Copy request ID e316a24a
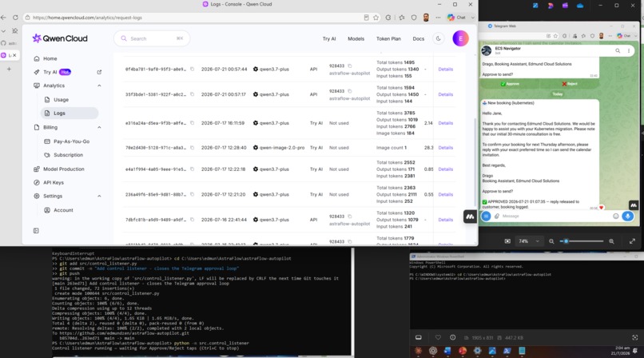The image size is (644, 358). click(x=192, y=123)
